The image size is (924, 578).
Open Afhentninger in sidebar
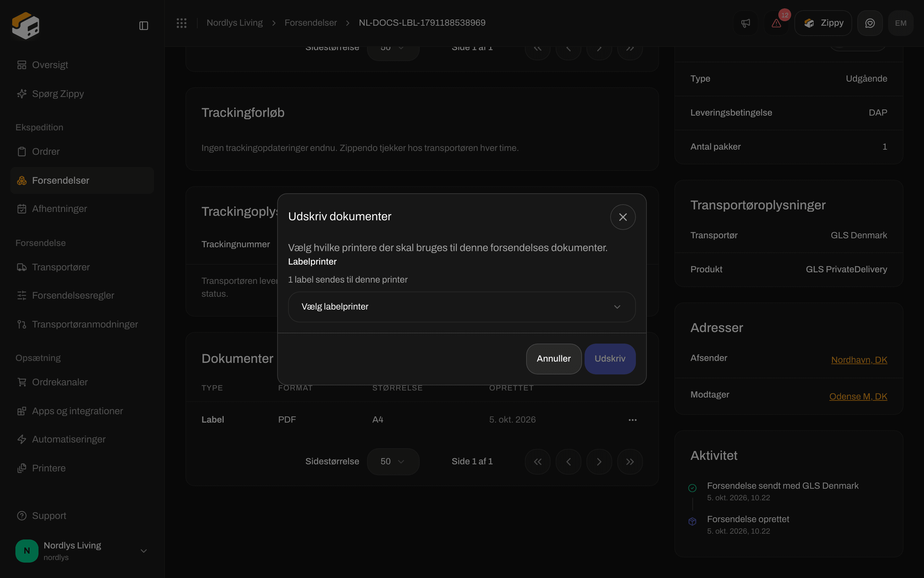[x=82, y=209]
